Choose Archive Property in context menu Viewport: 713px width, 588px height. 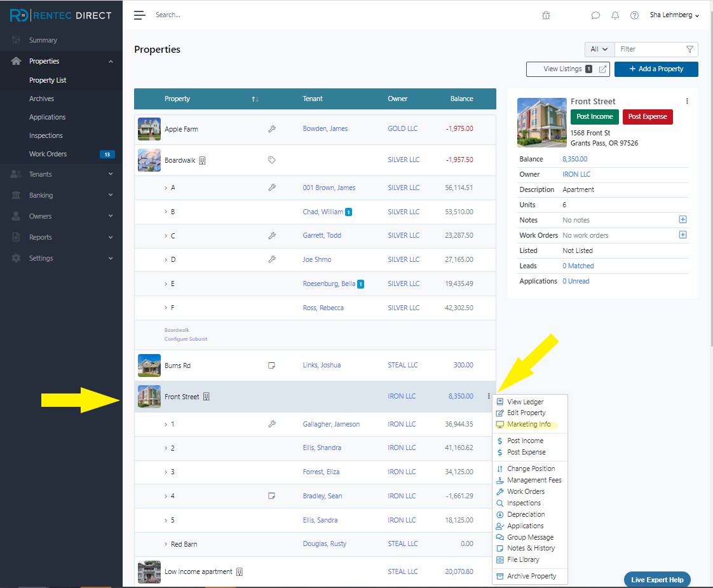[531, 576]
